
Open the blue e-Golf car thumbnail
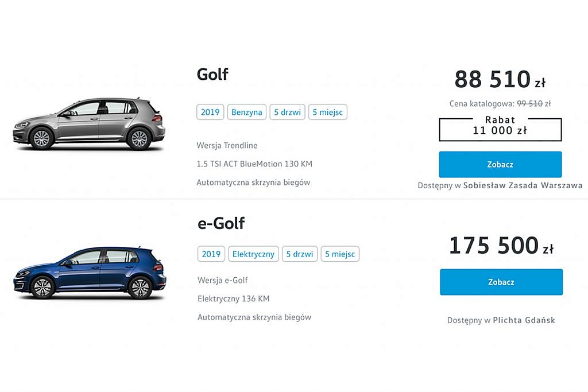pos(90,273)
